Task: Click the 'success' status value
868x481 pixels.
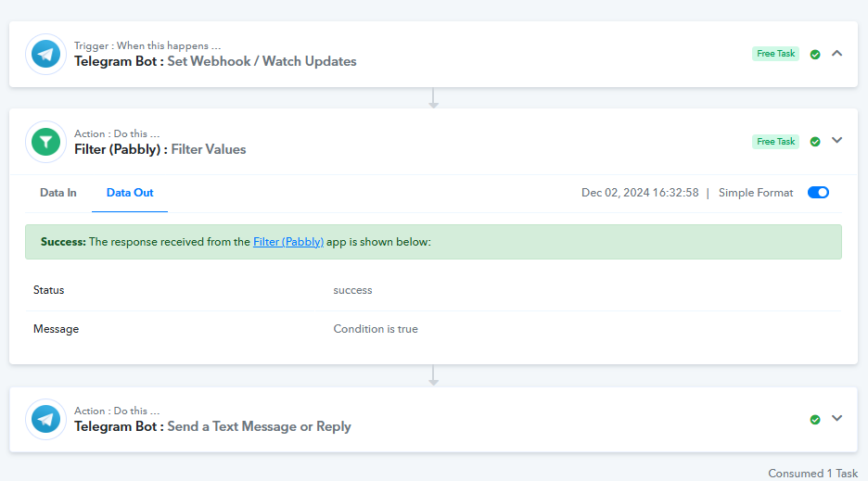Action: (x=352, y=290)
